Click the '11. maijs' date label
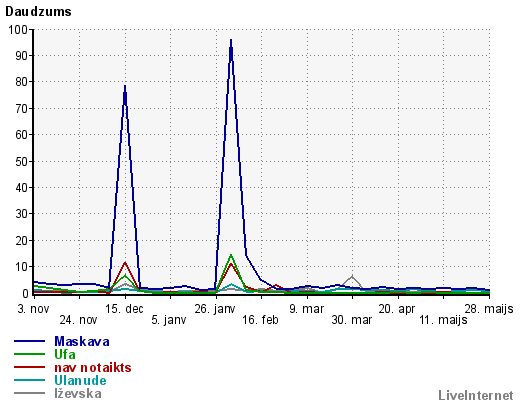 (x=443, y=320)
